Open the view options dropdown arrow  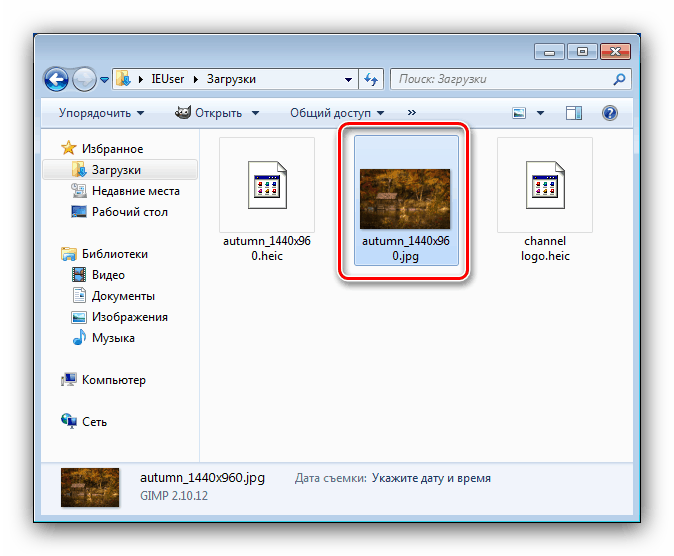540,113
